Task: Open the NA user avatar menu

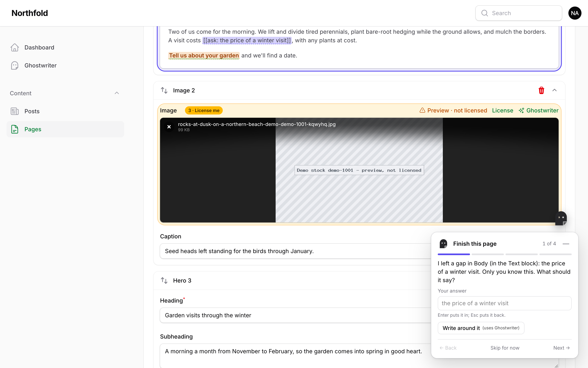Action: pyautogui.click(x=575, y=13)
